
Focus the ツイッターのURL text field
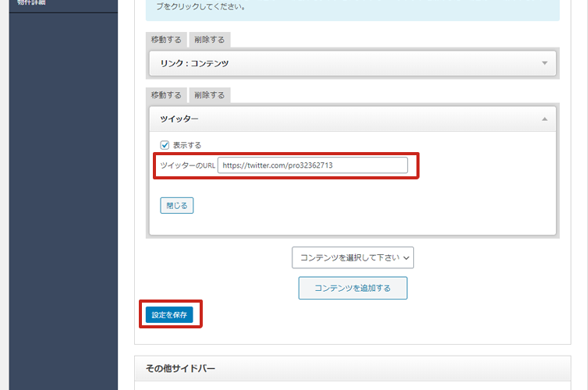point(312,165)
